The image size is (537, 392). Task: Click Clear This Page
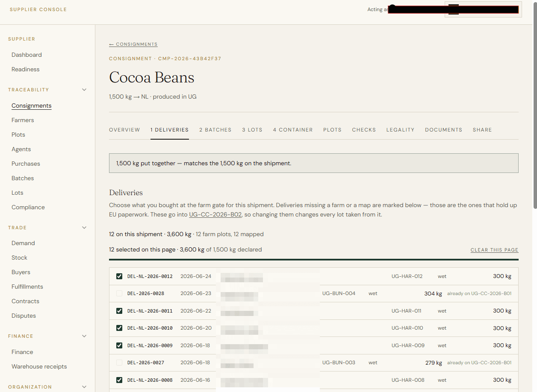(x=495, y=250)
